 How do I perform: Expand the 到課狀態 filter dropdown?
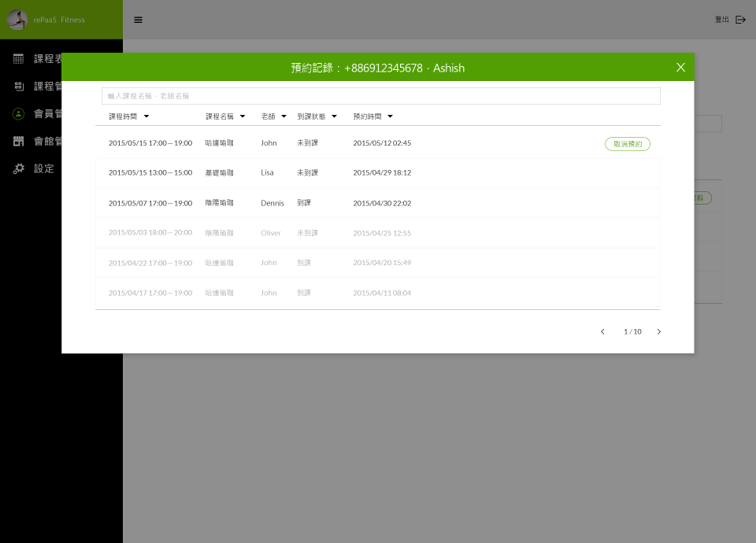coord(334,116)
